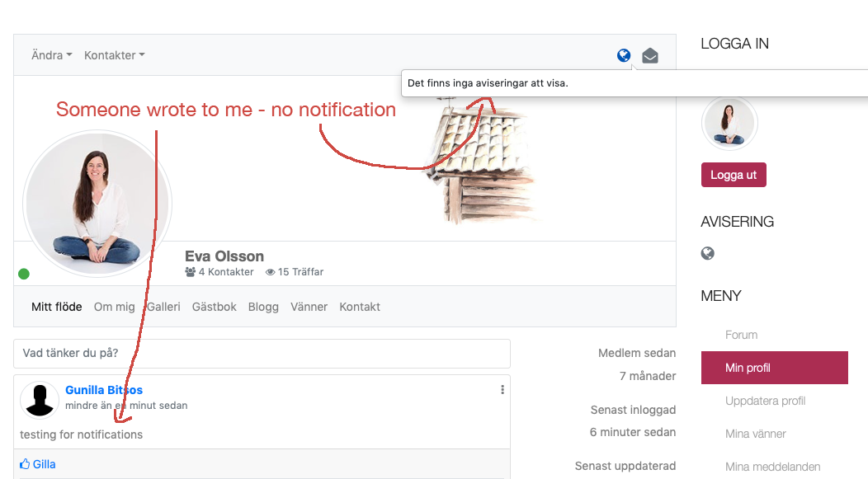The image size is (868, 479).
Task: Open the three-dot menu on Gunilla's post
Action: pyautogui.click(x=502, y=390)
